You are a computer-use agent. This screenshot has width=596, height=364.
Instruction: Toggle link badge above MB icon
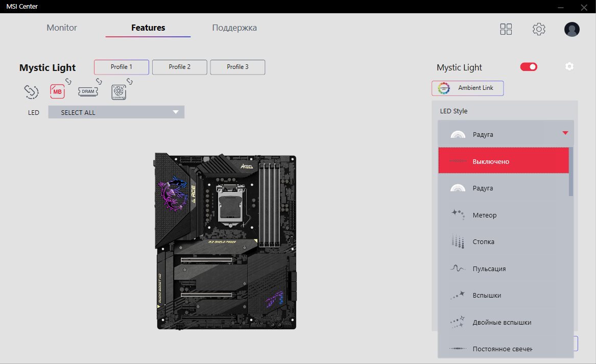[x=68, y=81]
